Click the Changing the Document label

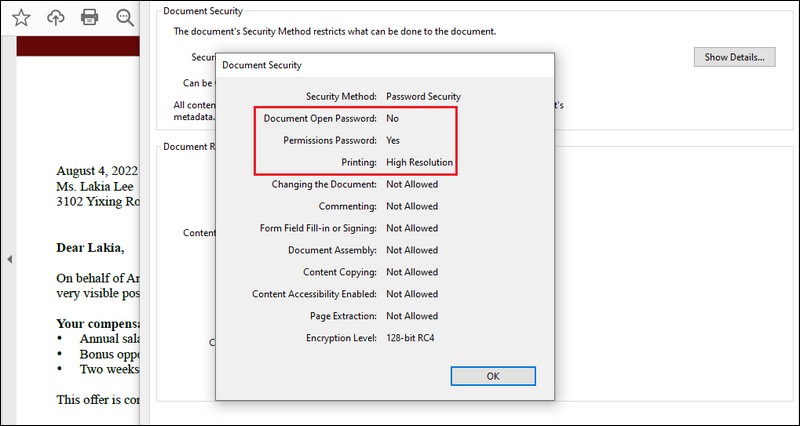tap(323, 184)
